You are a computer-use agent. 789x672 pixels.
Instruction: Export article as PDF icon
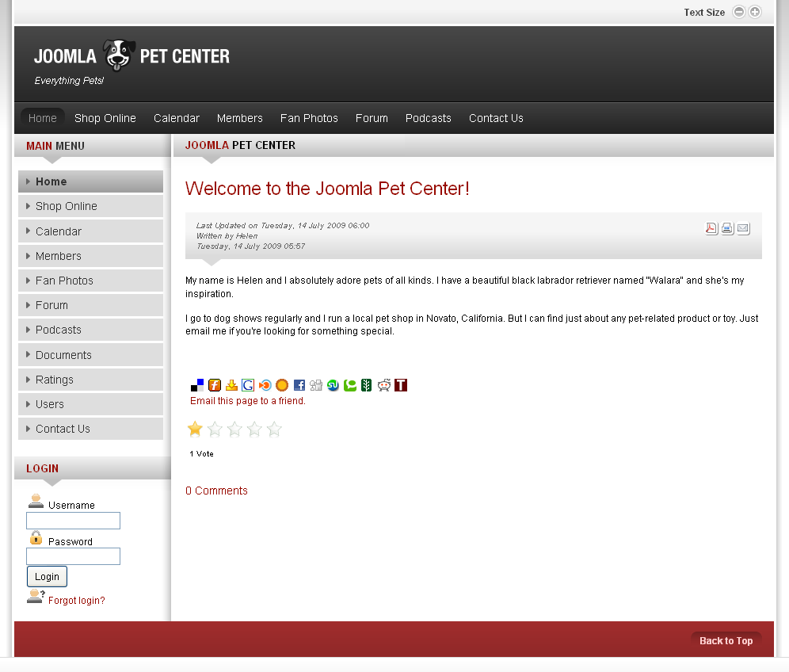pos(711,228)
